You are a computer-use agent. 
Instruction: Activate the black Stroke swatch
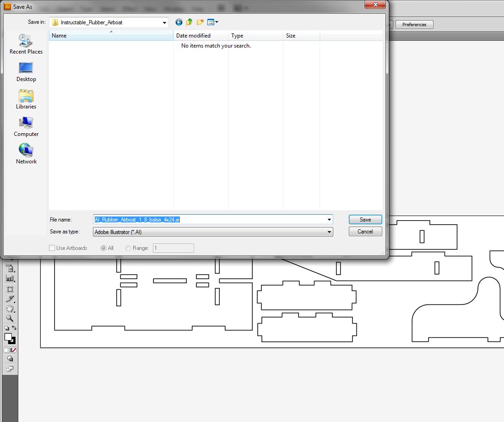coord(13,341)
